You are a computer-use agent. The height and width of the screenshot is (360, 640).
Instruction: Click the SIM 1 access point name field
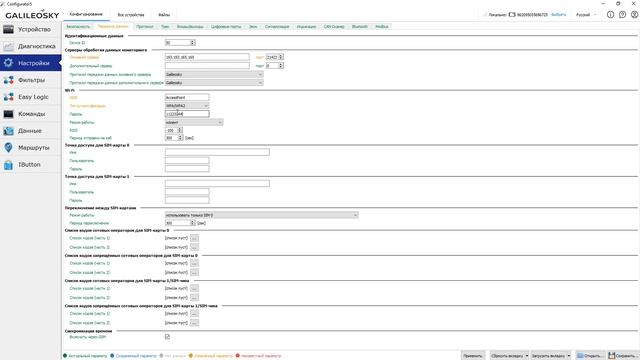(x=217, y=184)
